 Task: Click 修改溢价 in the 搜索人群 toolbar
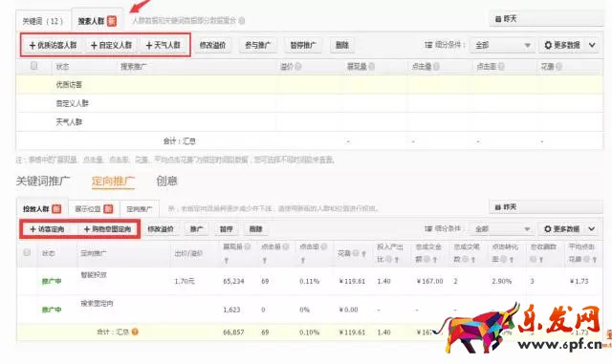(212, 45)
